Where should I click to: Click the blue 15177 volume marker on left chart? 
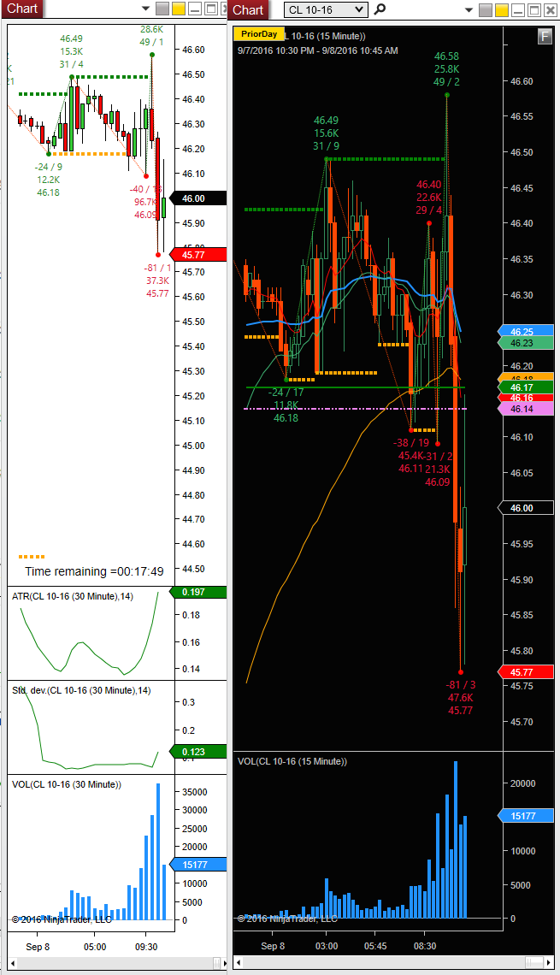pyautogui.click(x=197, y=865)
